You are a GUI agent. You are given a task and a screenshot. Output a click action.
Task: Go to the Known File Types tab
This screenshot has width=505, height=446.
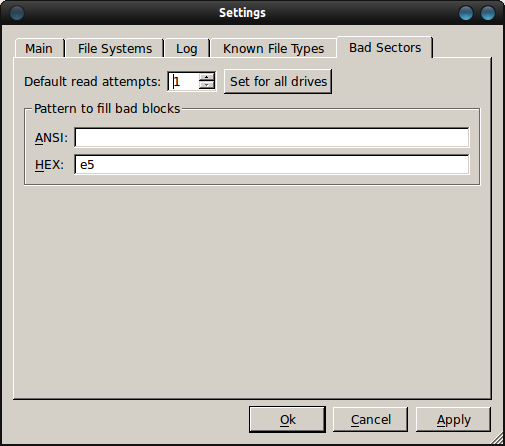(273, 48)
